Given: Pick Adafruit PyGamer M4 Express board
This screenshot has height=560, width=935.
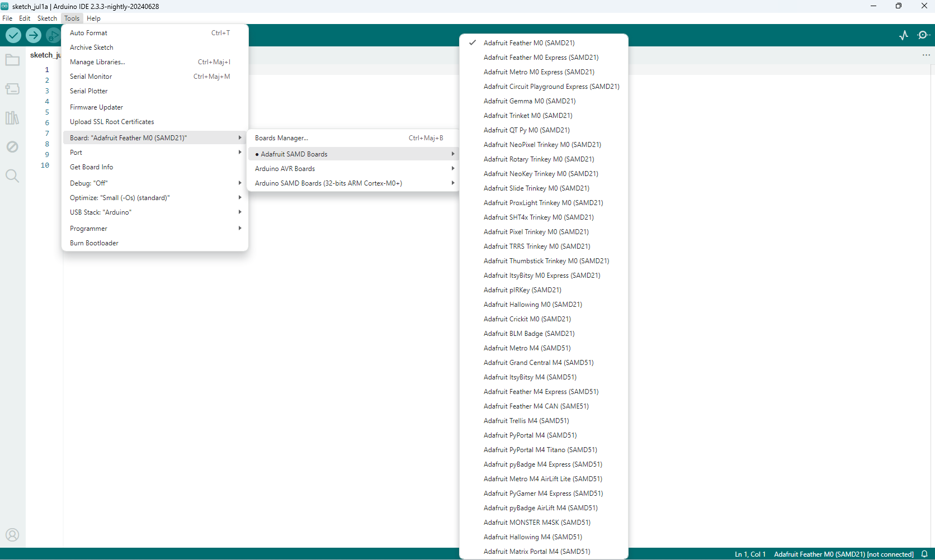Looking at the screenshot, I should [x=544, y=493].
